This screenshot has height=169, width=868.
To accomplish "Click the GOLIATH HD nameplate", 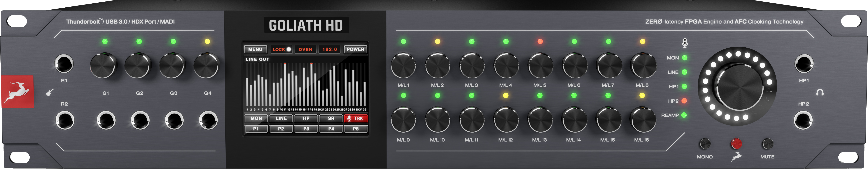I will pos(306,25).
